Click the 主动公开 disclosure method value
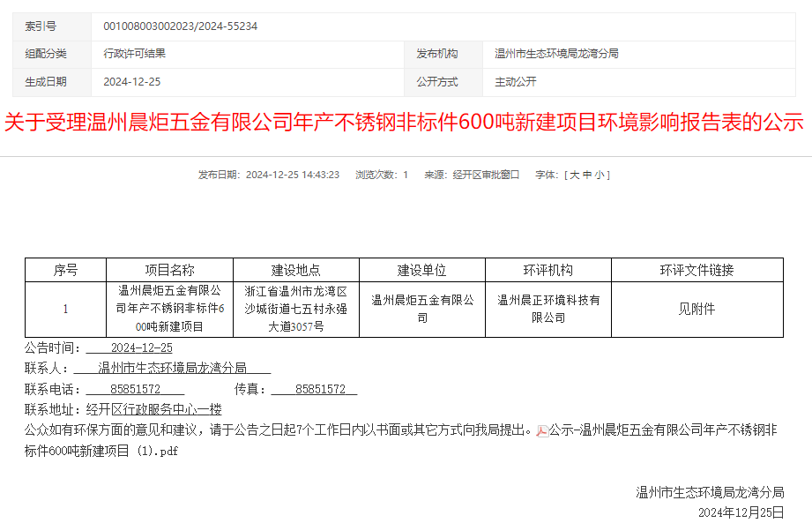812x523 pixels. point(516,82)
